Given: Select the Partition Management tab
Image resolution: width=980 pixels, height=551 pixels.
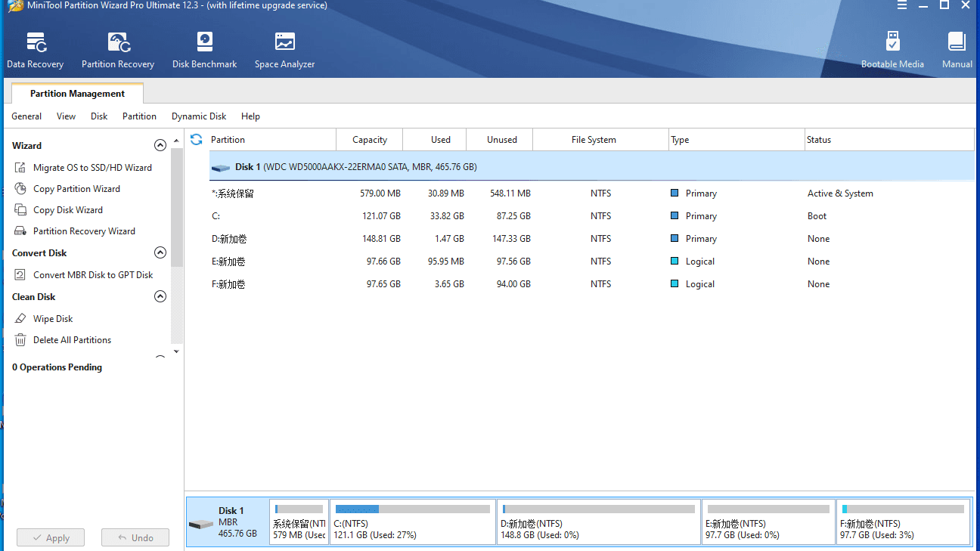Looking at the screenshot, I should (77, 94).
